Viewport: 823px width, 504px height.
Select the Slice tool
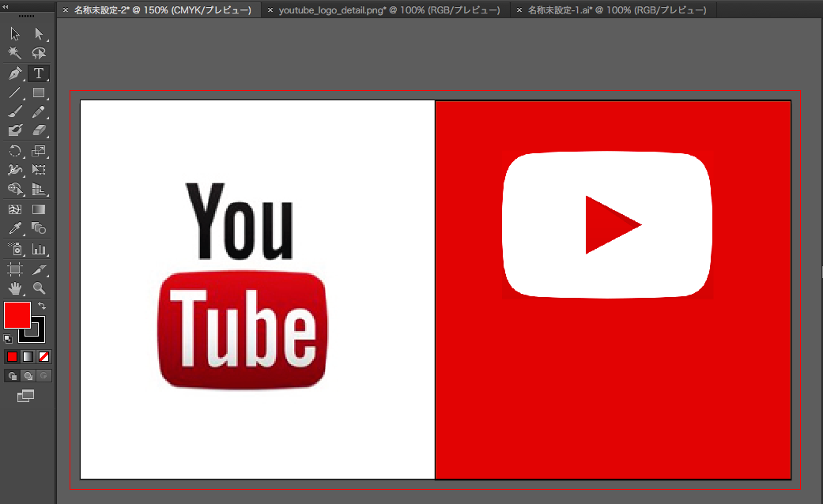tap(39, 269)
